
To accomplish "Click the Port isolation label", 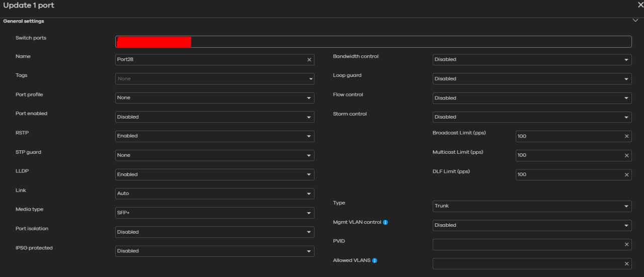I will (32, 228).
